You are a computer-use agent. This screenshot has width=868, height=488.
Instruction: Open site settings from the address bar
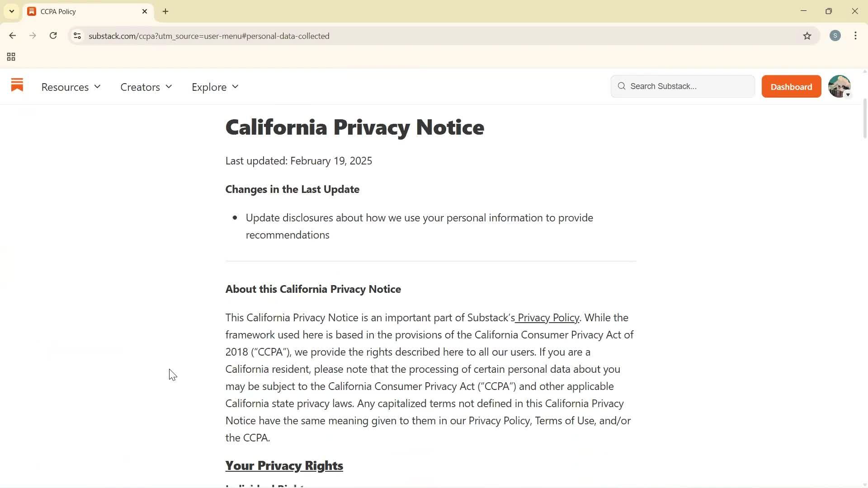(77, 36)
